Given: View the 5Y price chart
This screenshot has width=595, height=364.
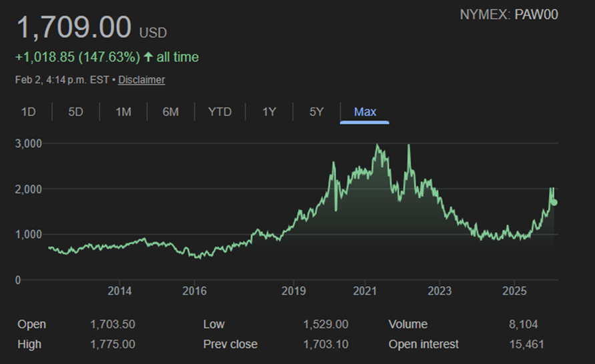Looking at the screenshot, I should pos(316,112).
